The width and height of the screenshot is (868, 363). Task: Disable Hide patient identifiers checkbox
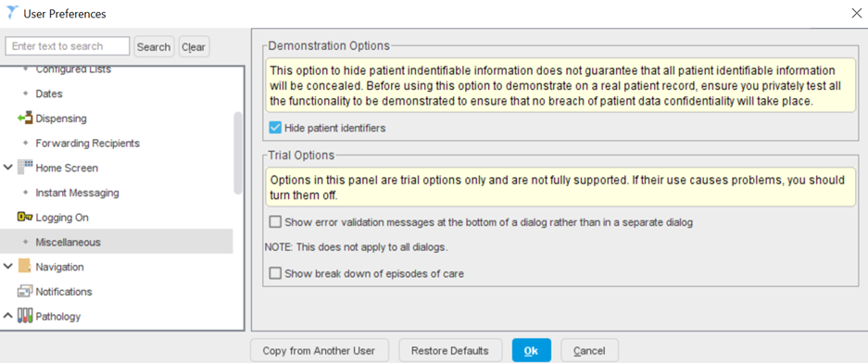click(x=274, y=128)
